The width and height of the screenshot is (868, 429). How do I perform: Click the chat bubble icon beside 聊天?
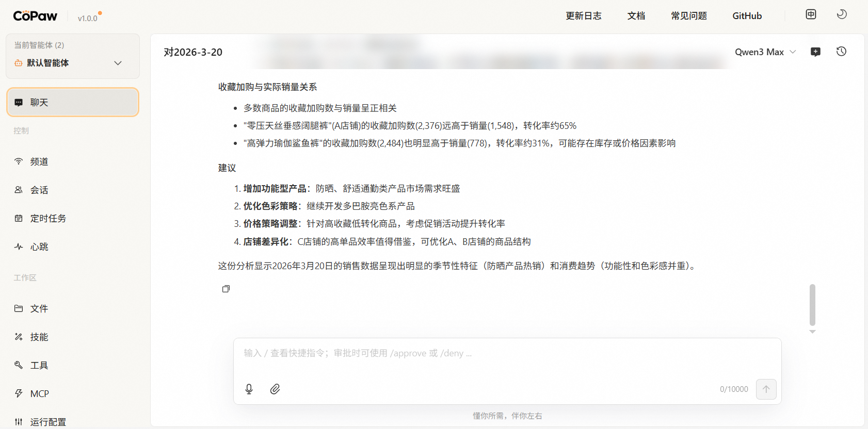(19, 103)
